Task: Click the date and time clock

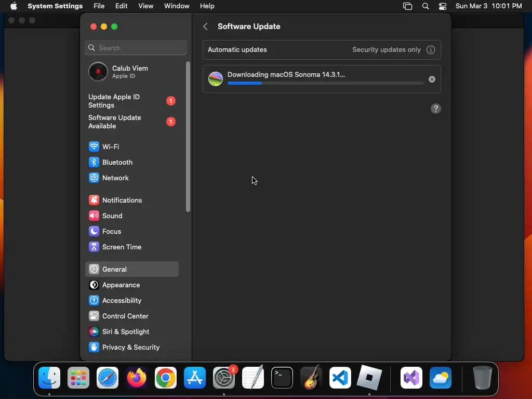Action: 488,6
